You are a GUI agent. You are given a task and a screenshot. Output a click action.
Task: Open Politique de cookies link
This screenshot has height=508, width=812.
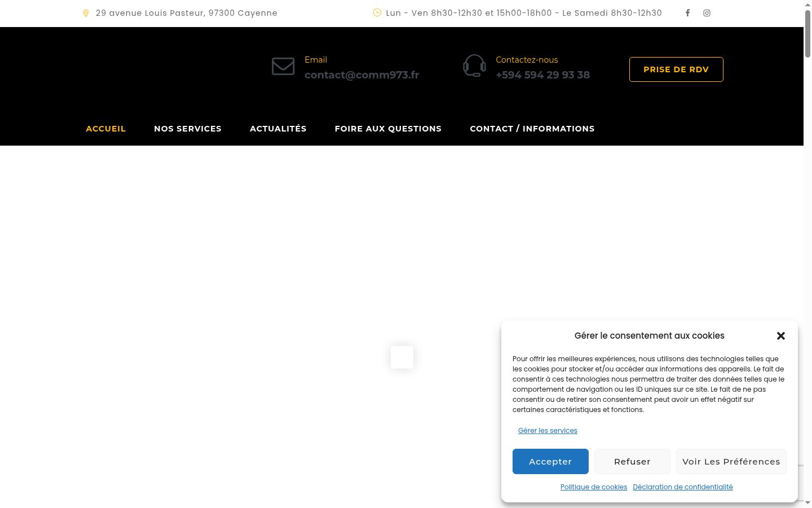coord(594,487)
